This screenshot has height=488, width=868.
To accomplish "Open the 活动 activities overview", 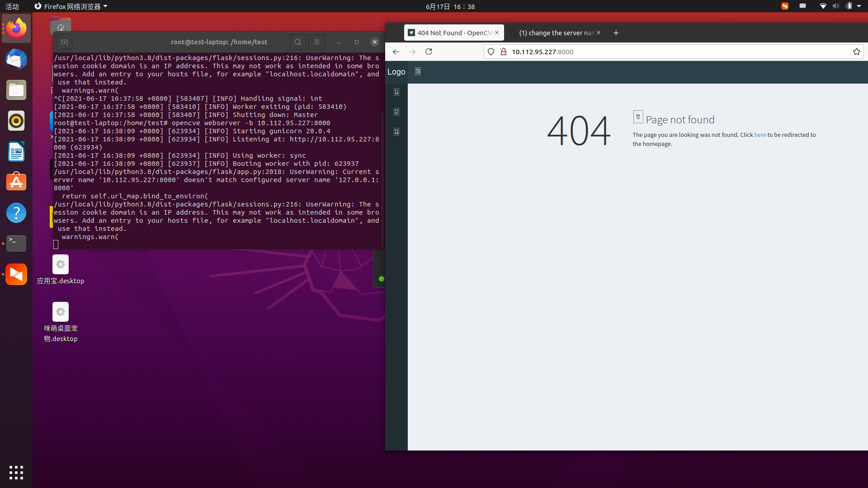I will pos(12,6).
